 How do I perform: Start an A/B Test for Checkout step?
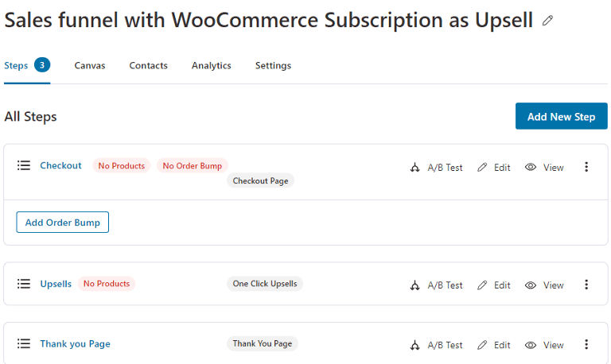[436, 168]
